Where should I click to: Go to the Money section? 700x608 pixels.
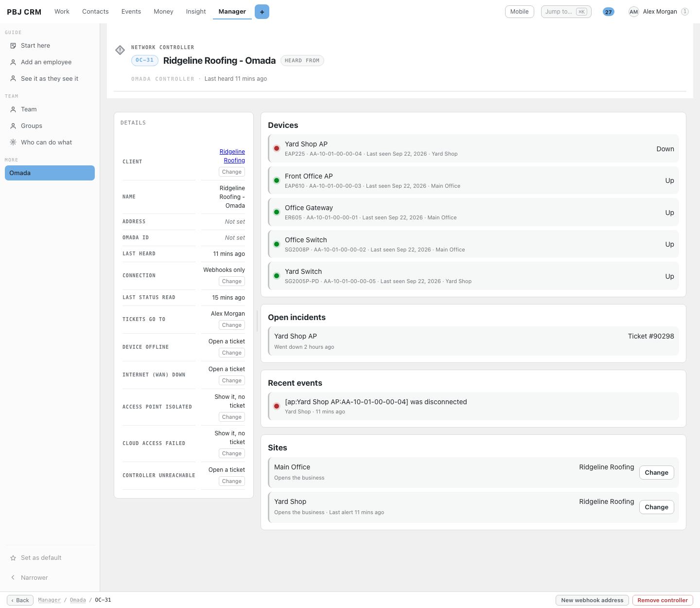[163, 12]
